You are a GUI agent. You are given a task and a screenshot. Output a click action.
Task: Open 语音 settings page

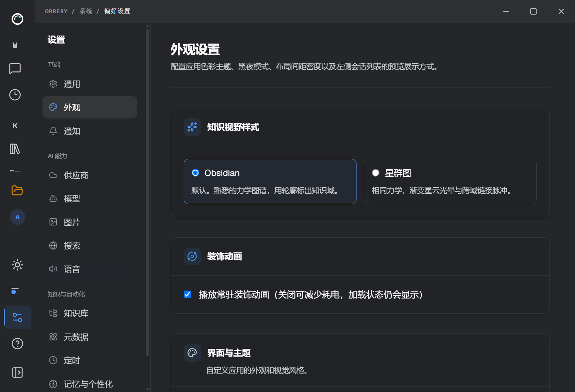[x=90, y=269]
